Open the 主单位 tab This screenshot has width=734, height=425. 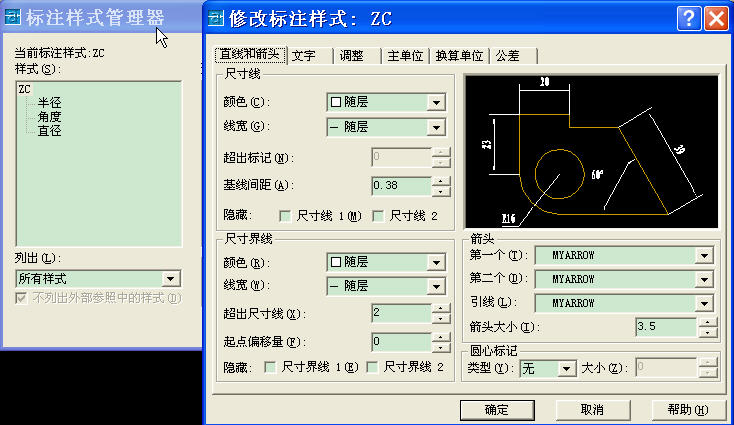click(405, 56)
